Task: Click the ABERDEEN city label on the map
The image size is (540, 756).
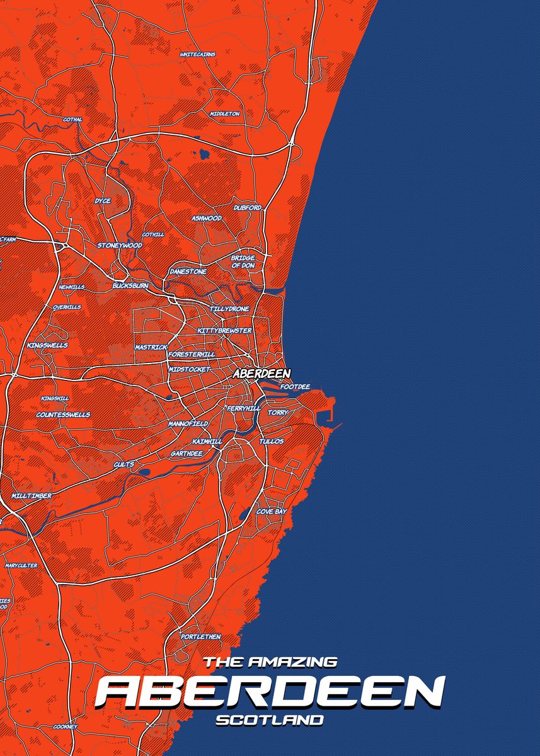Action: point(261,374)
